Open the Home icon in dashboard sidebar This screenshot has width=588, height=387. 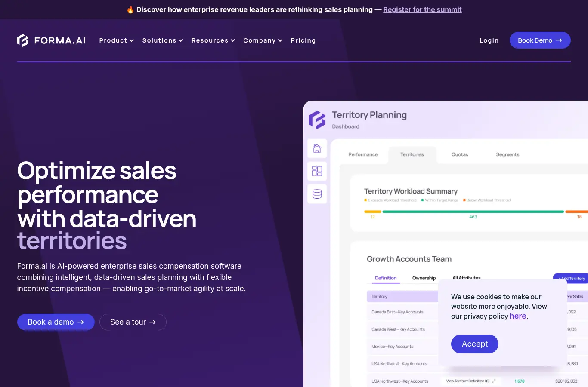click(x=317, y=148)
